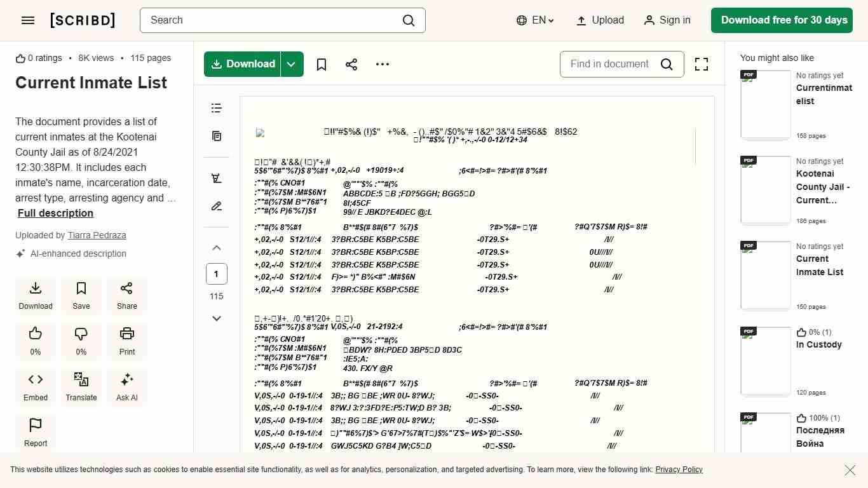This screenshot has width=868, height=488.
Task: Open the table of contents panel
Action: [216, 108]
